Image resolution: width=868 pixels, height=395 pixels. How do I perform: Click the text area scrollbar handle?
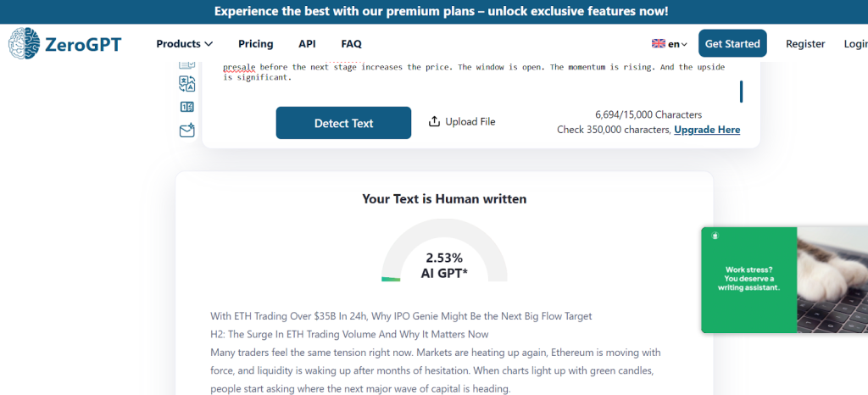coord(742,92)
